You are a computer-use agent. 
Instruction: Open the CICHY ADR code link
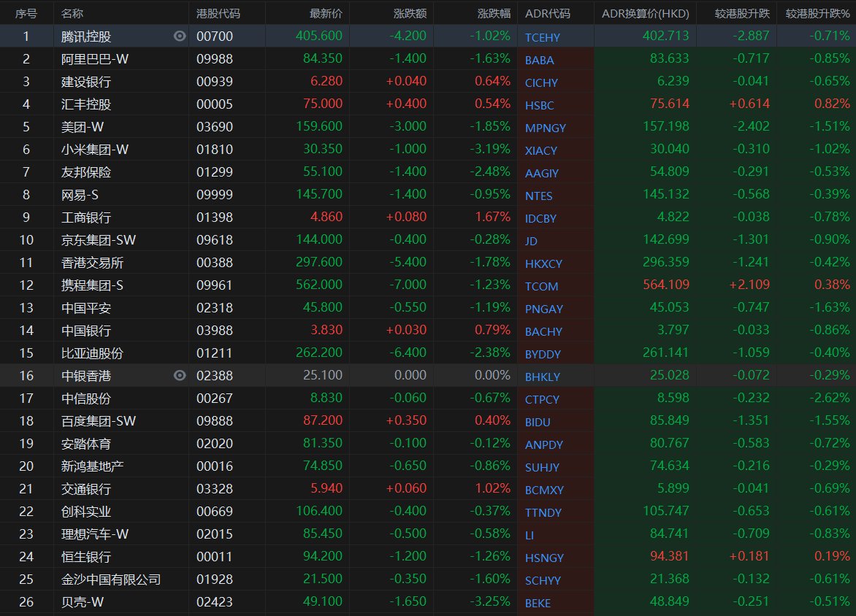click(x=541, y=82)
